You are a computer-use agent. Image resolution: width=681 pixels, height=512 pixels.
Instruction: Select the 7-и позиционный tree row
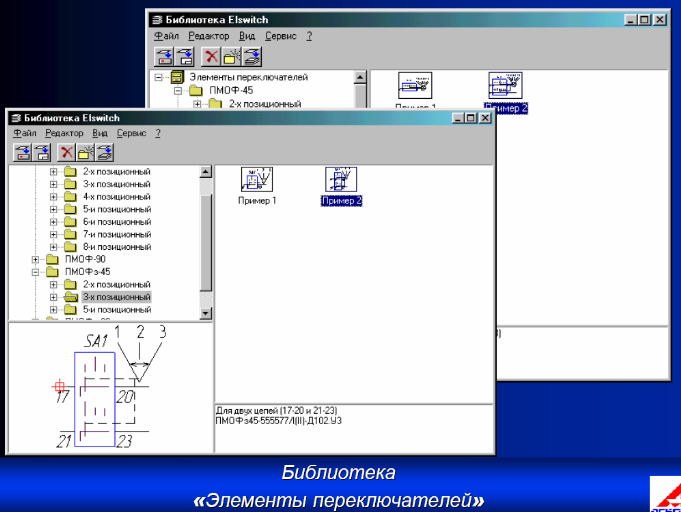(117, 235)
